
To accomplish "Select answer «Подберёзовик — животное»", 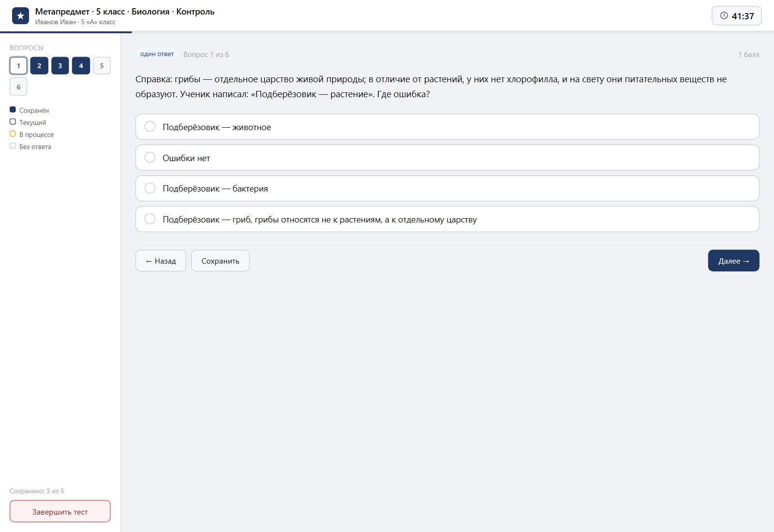I will (x=447, y=127).
